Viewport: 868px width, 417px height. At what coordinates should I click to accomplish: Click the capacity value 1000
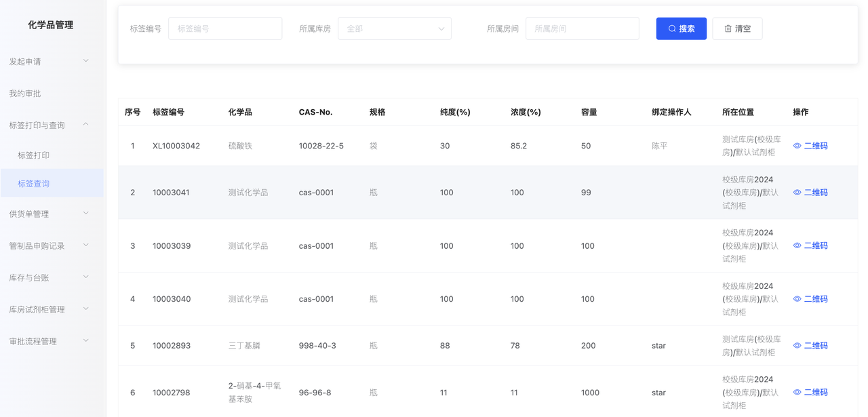pyautogui.click(x=591, y=393)
